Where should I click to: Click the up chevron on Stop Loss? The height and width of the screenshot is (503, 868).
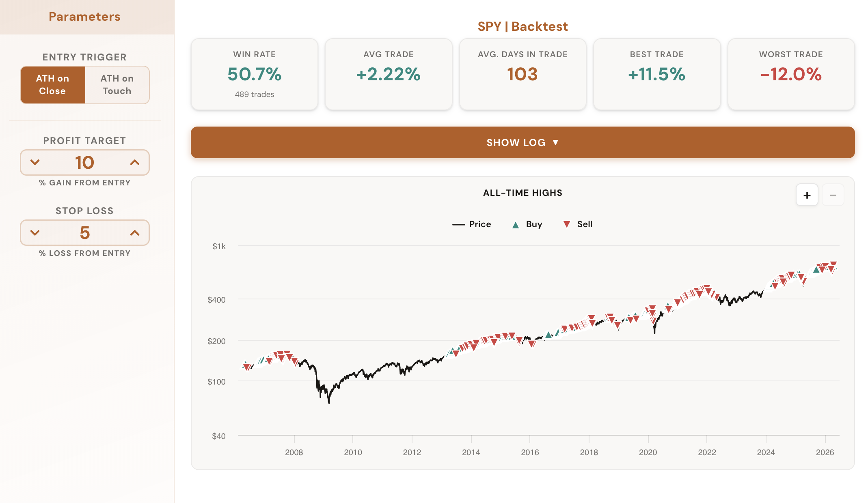(x=134, y=233)
